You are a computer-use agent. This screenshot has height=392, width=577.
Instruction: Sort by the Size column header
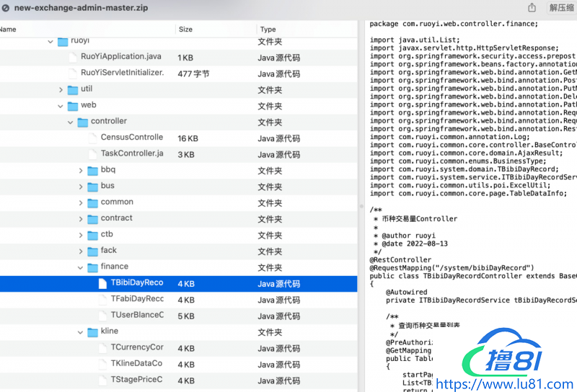point(186,30)
